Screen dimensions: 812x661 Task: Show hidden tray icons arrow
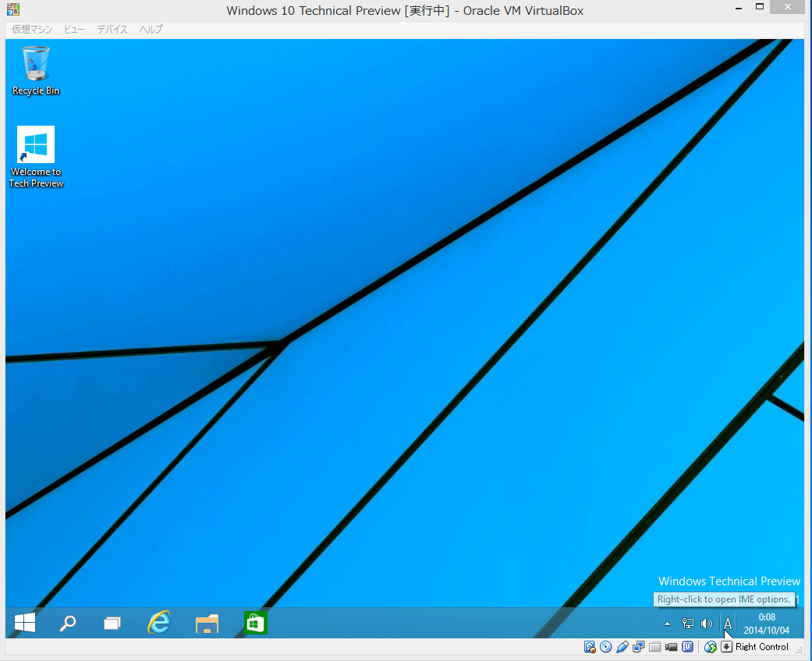(x=667, y=624)
